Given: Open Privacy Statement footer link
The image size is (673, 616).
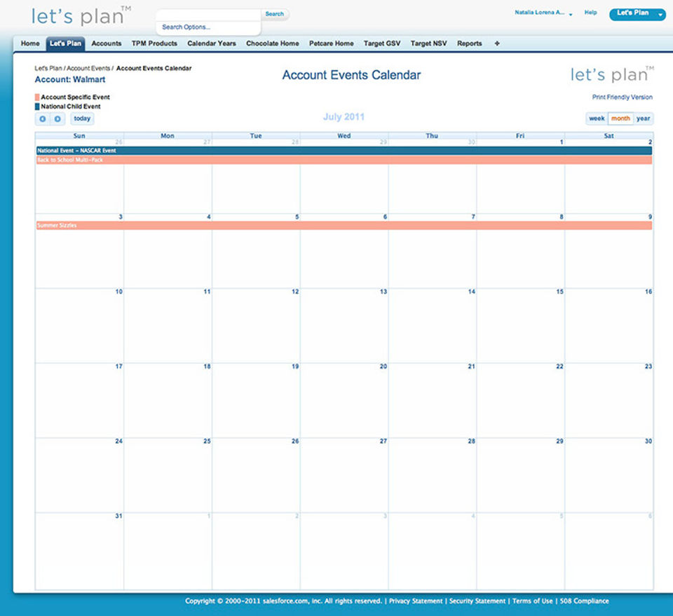Looking at the screenshot, I should (x=416, y=601).
